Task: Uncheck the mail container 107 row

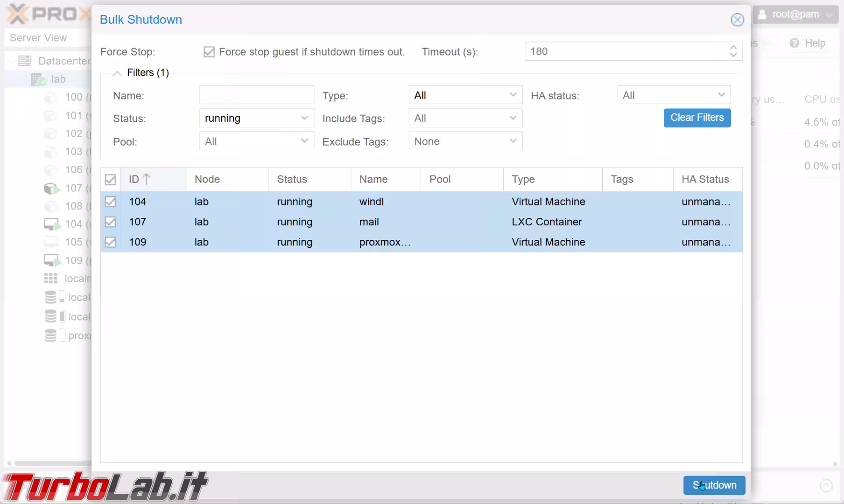Action: (110, 222)
